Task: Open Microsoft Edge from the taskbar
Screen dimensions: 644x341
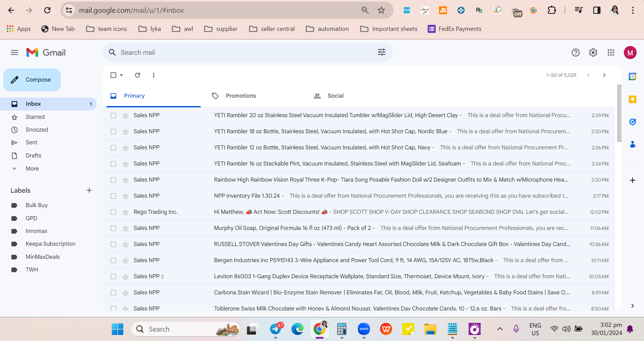Action: pos(298,329)
